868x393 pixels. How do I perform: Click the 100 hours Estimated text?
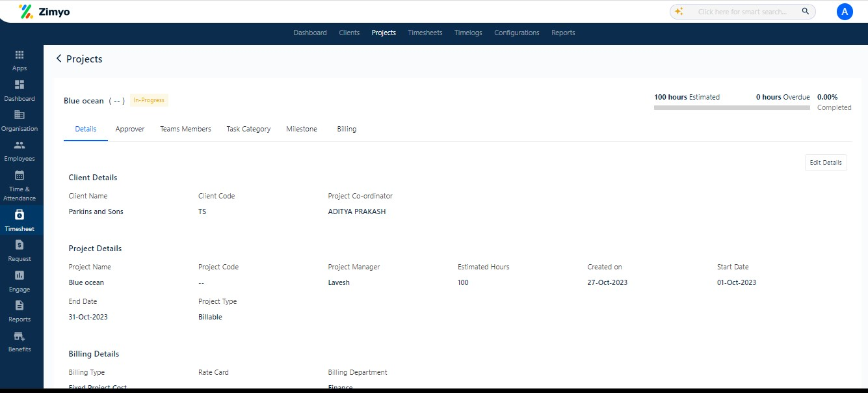[687, 97]
